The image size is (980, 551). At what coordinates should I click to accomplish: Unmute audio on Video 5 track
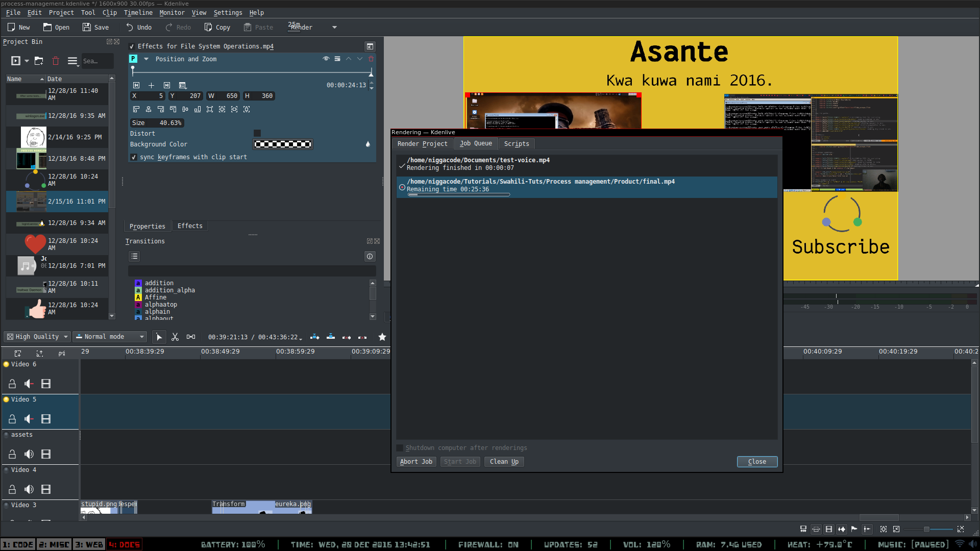click(x=29, y=419)
